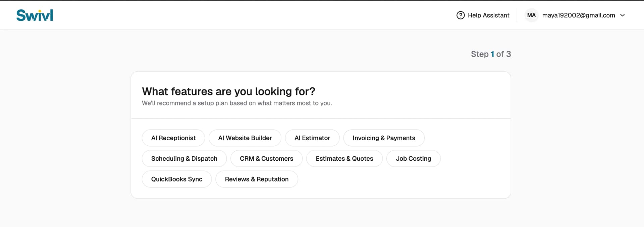
Task: Enable the Job Costing option
Action: pyautogui.click(x=413, y=159)
